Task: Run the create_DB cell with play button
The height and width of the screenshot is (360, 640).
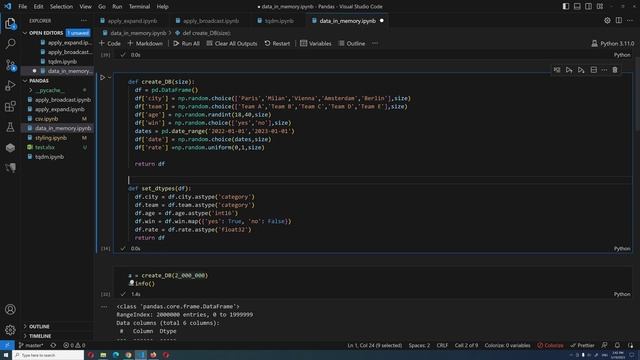Action: tap(102, 77)
